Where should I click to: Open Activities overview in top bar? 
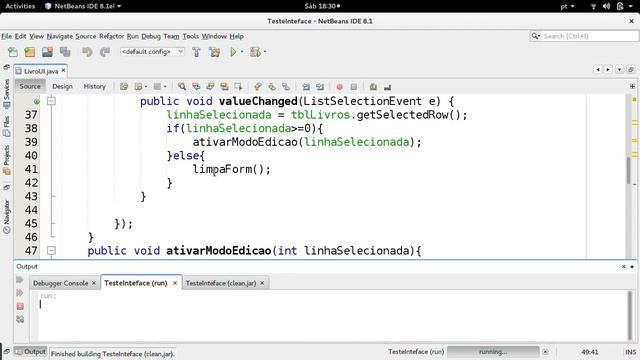20,6
